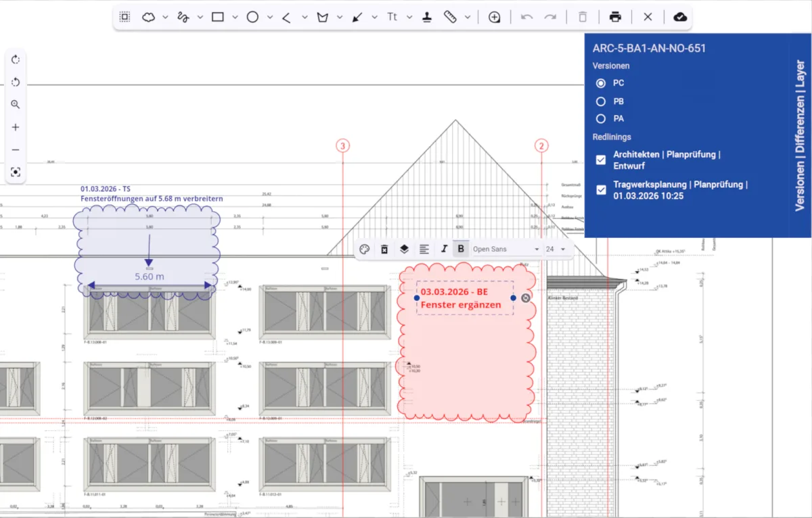Open polygon tool options dropdown

pyautogui.click(x=339, y=18)
